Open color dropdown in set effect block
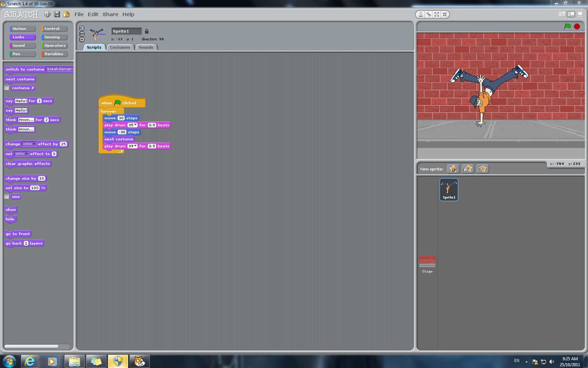Screen dimensions: 588x368 [x=21, y=154]
